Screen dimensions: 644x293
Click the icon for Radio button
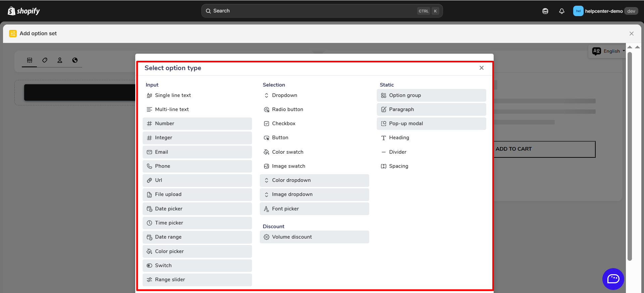click(x=266, y=109)
